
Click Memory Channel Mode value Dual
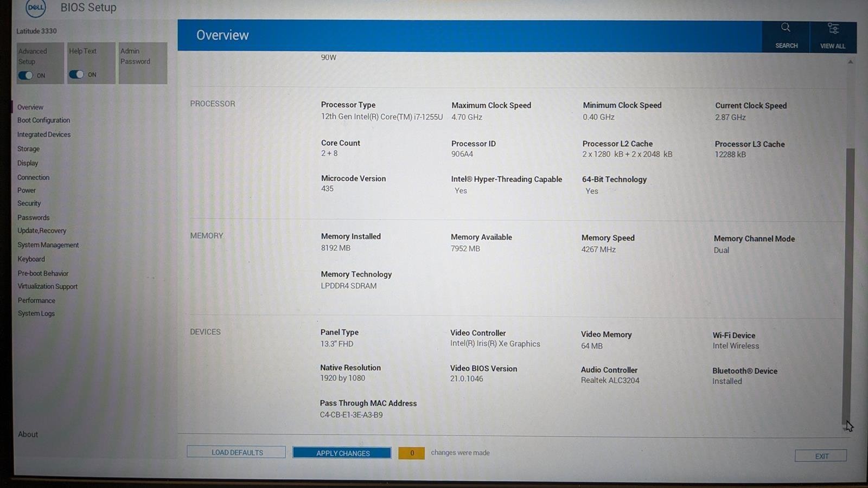(722, 250)
